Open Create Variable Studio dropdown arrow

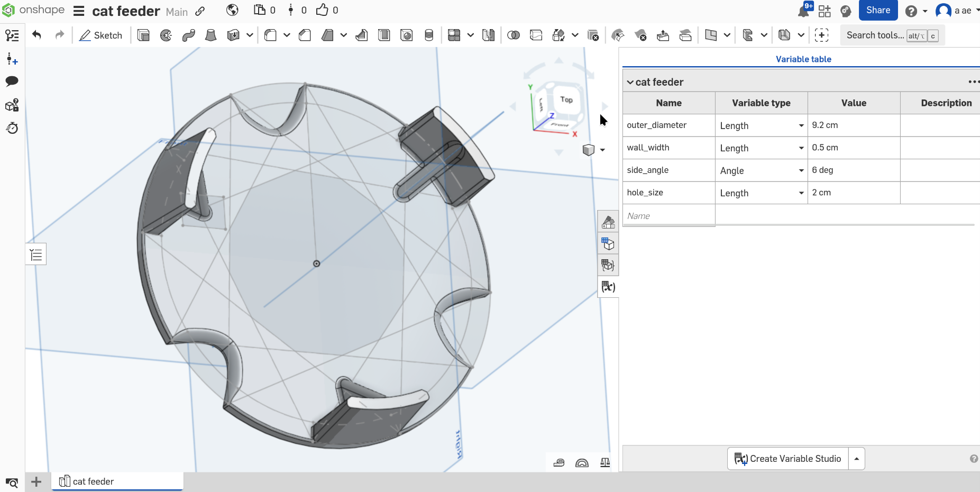[857, 459]
